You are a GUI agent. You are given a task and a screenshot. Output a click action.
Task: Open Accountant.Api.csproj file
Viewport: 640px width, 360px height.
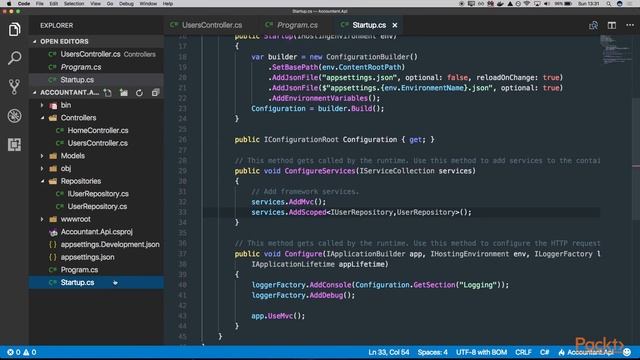(x=96, y=232)
